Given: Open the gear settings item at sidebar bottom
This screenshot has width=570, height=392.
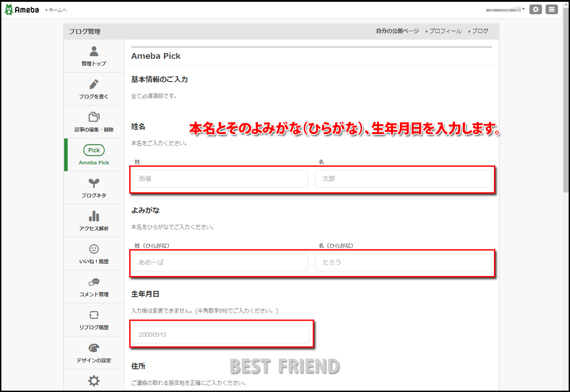Looking at the screenshot, I should [94, 380].
